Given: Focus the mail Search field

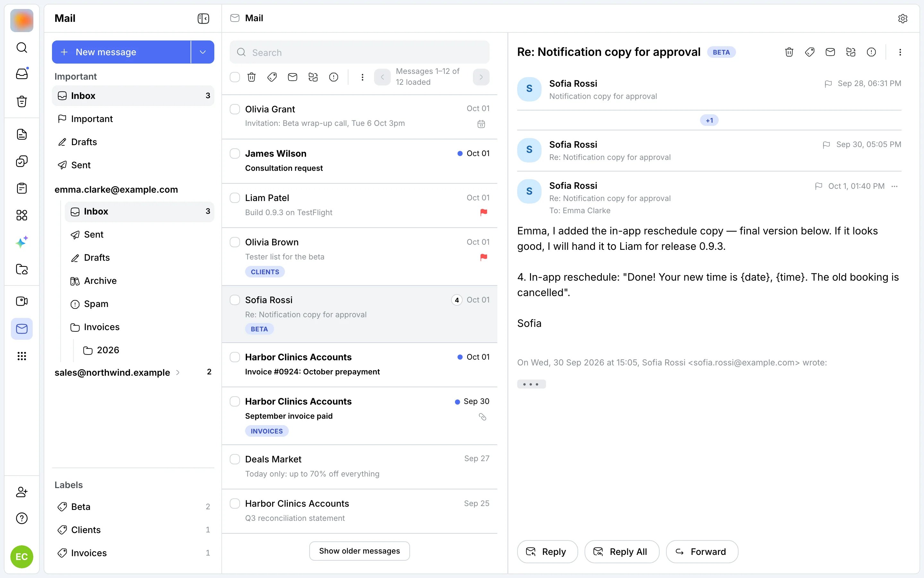Looking at the screenshot, I should tap(359, 52).
